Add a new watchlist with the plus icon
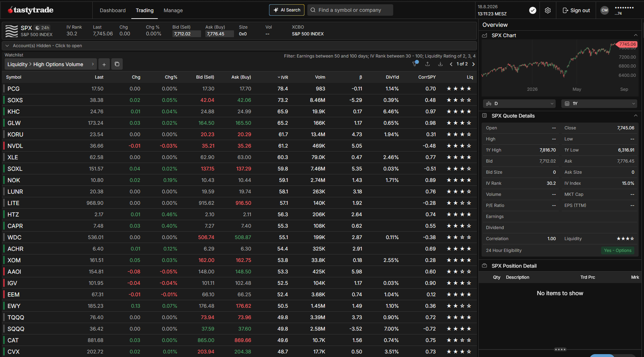 104,64
